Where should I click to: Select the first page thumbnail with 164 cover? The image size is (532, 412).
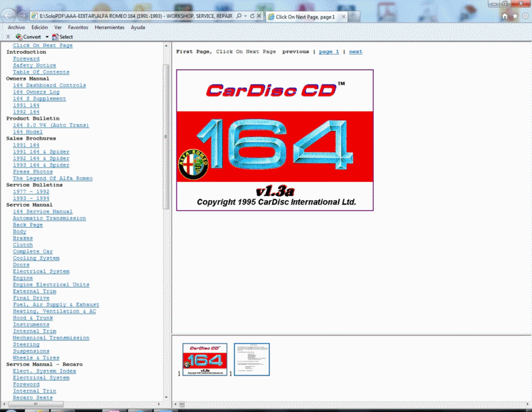(205, 359)
